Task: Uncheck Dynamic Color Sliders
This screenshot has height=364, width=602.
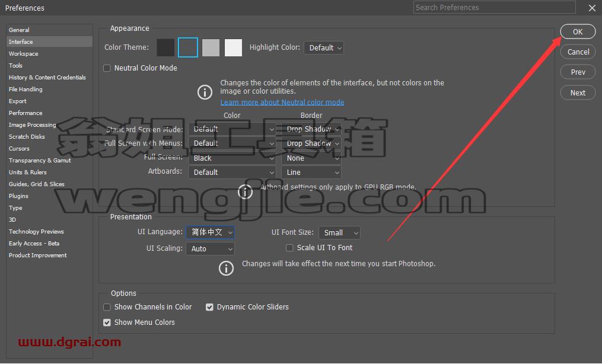Action: pyautogui.click(x=209, y=307)
